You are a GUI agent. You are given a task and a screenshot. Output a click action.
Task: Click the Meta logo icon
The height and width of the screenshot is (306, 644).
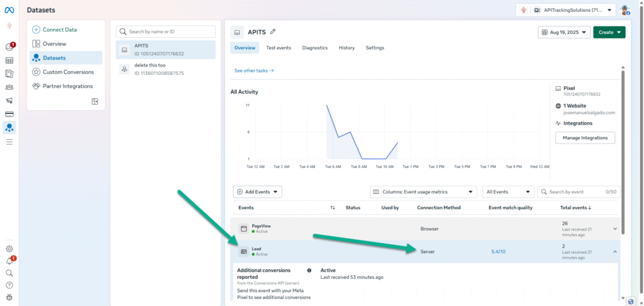pyautogui.click(x=9, y=10)
